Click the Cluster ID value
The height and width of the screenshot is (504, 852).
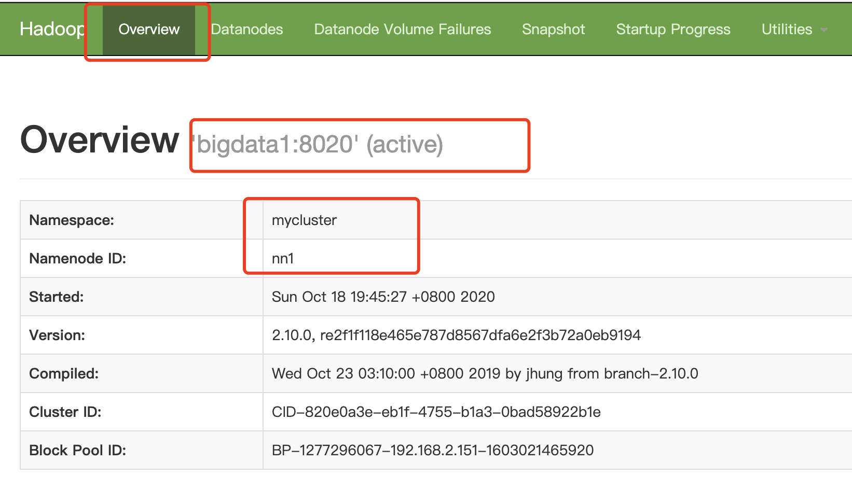(436, 412)
